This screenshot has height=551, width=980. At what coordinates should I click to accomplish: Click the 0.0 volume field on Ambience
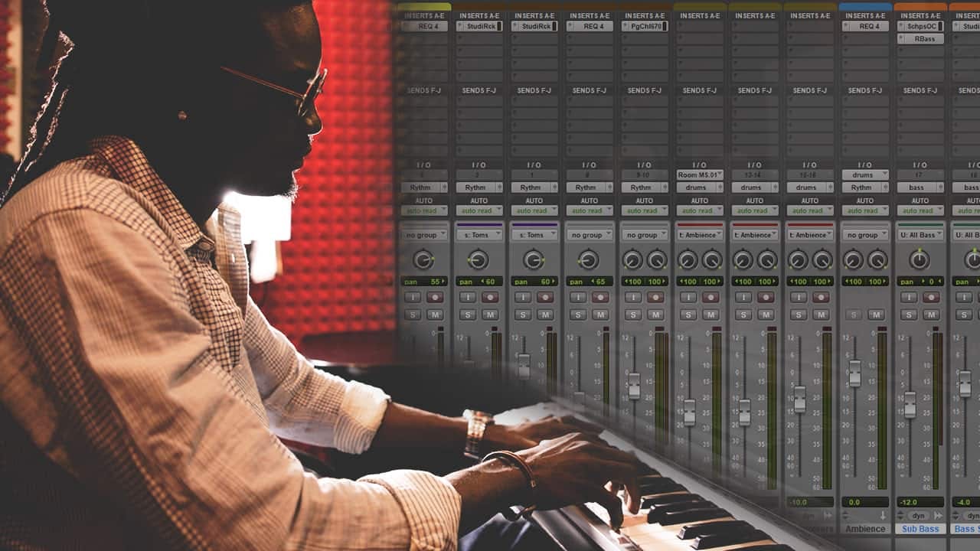865,502
